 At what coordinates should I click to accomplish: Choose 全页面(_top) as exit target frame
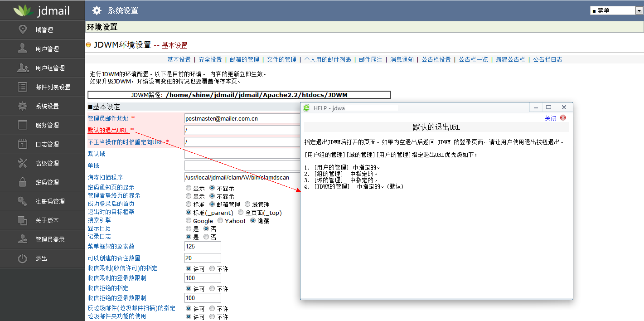pyautogui.click(x=241, y=212)
